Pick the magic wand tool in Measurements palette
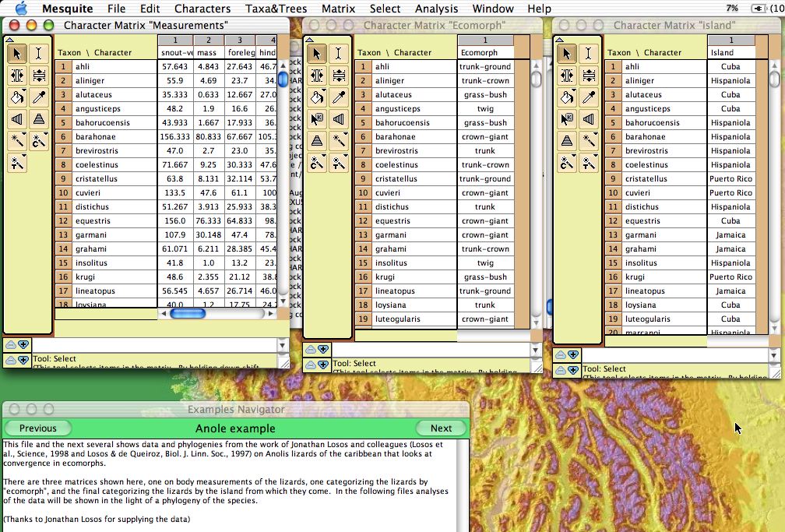This screenshot has width=785, height=532. tap(17, 141)
